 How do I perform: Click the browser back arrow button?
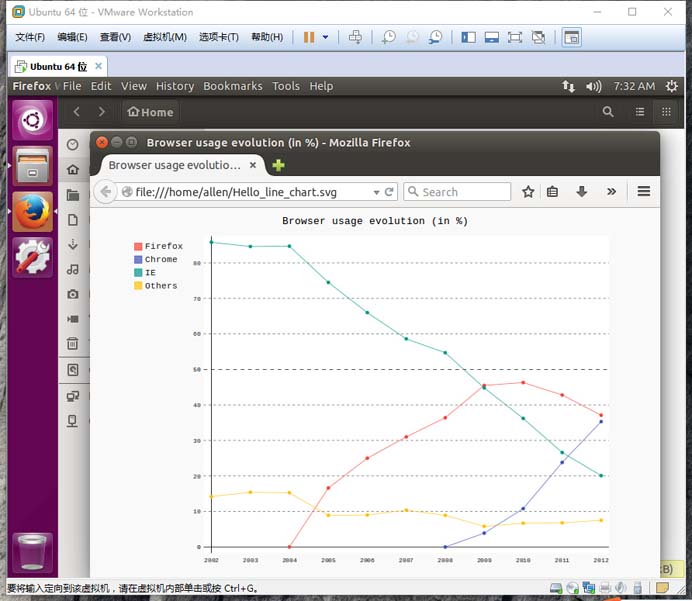(106, 192)
